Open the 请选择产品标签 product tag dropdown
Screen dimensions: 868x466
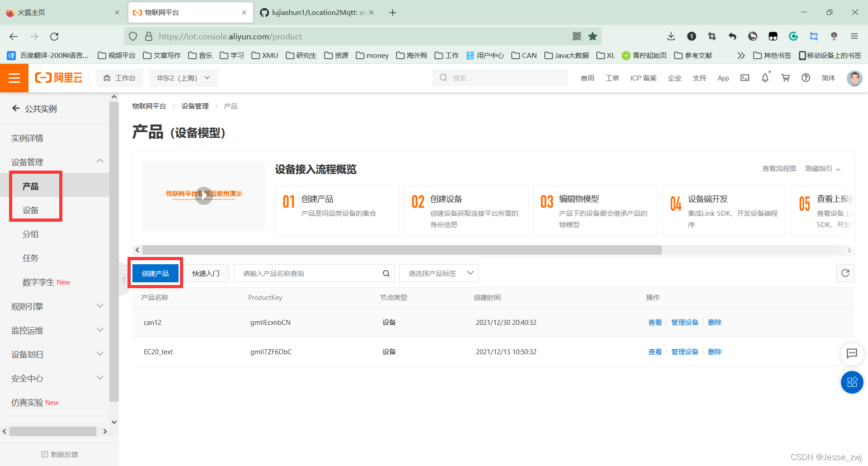click(x=438, y=273)
